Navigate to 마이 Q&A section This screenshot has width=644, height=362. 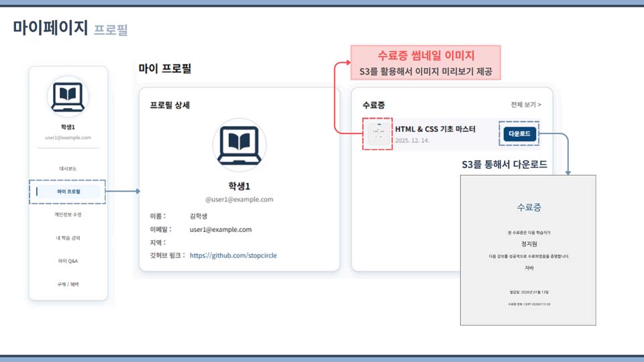pyautogui.click(x=68, y=261)
